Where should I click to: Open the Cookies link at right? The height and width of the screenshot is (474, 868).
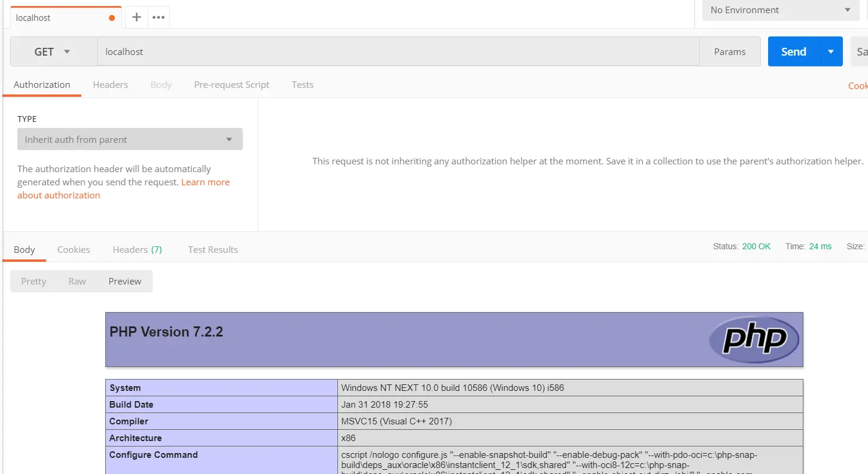[858, 85]
